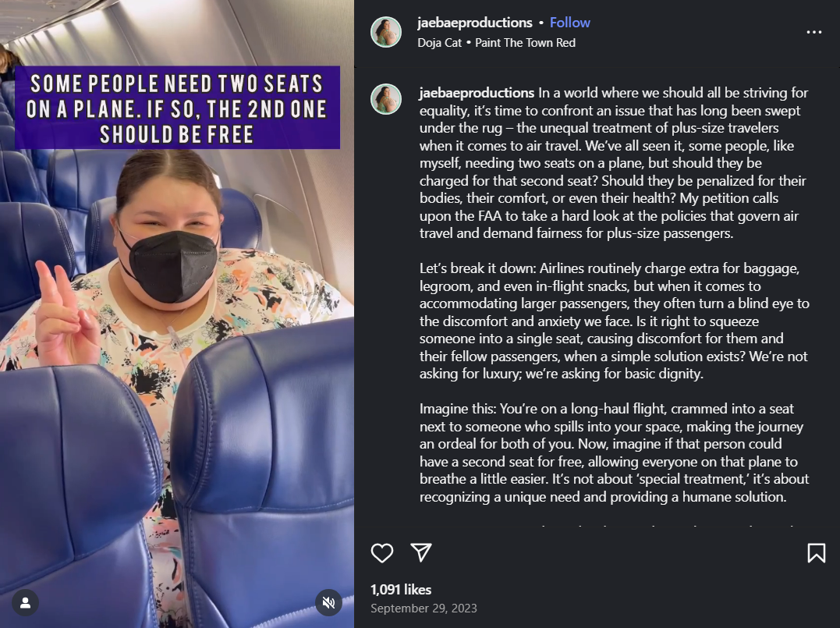Click the purple text overlay on the video
The image size is (840, 628).
(x=177, y=108)
